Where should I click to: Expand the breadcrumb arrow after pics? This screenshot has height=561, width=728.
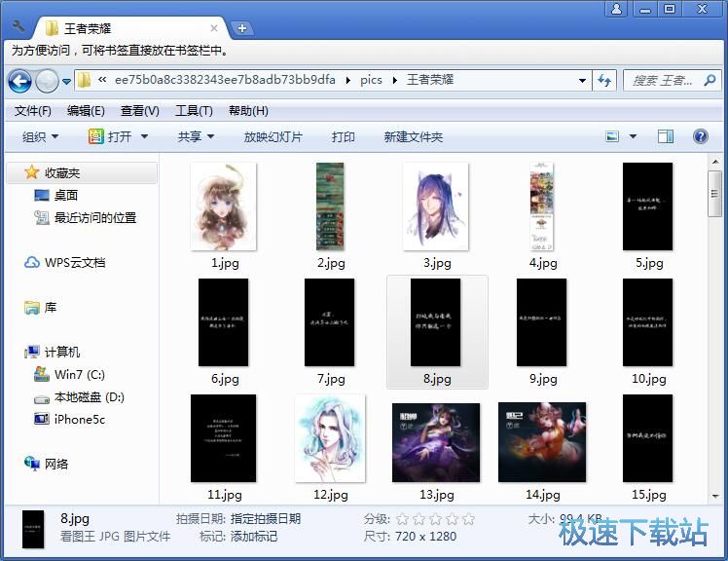click(394, 81)
